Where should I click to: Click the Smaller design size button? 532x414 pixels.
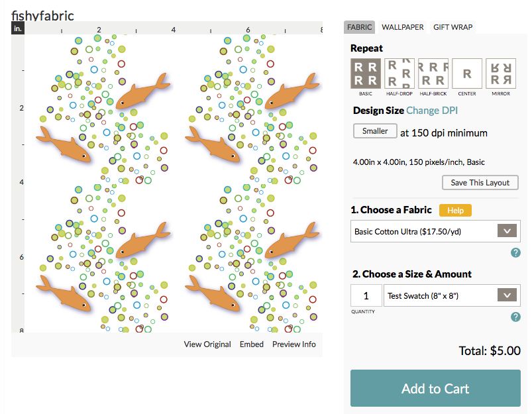pos(375,131)
